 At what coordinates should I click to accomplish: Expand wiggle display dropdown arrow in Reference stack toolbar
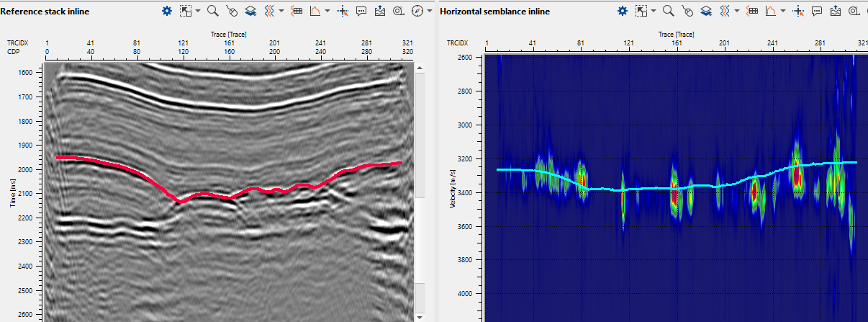[281, 12]
